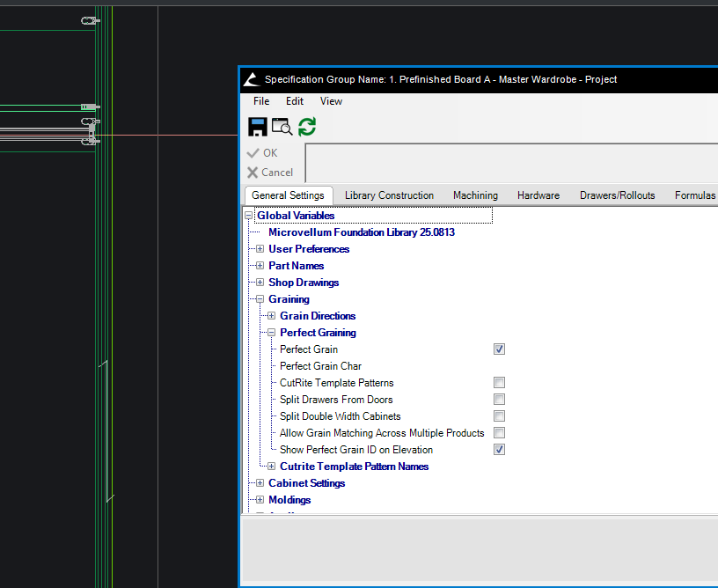Image resolution: width=718 pixels, height=588 pixels.
Task: Expand the Cabinet Settings node
Action: [x=260, y=483]
